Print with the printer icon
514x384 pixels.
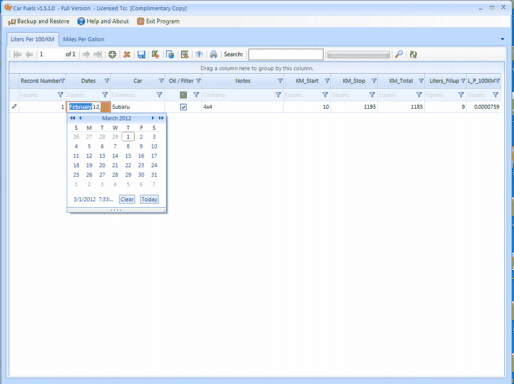point(214,54)
